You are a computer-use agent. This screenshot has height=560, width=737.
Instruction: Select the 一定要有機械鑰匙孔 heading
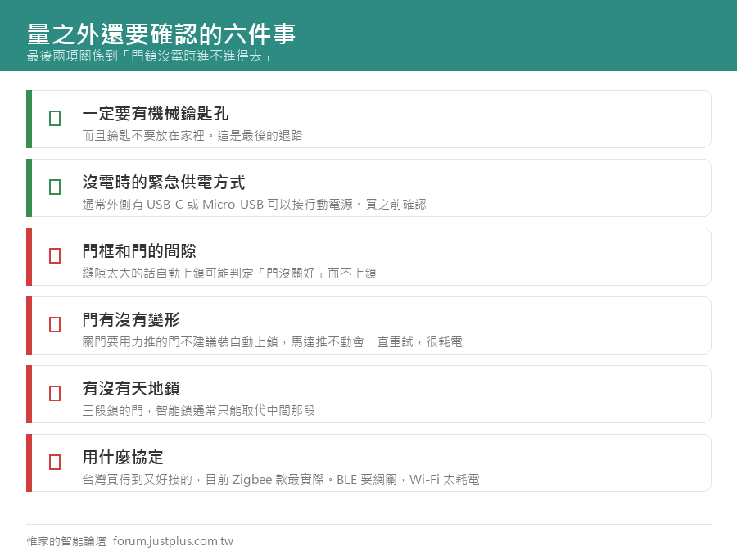point(155,114)
